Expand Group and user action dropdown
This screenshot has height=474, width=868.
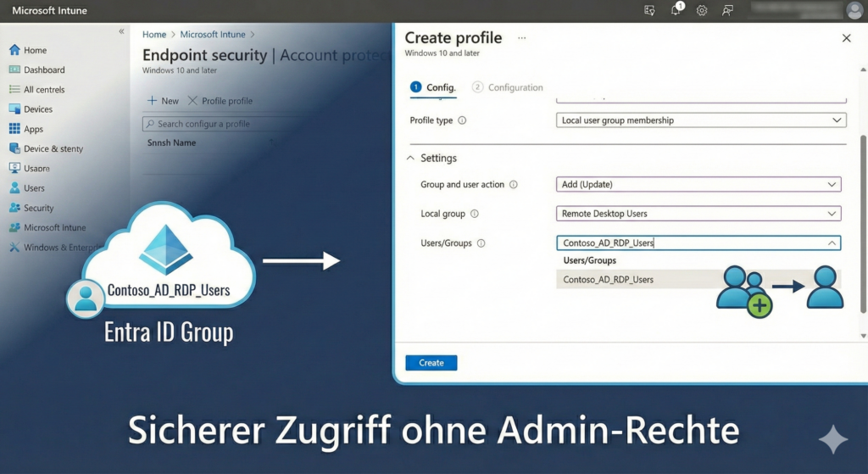click(698, 184)
